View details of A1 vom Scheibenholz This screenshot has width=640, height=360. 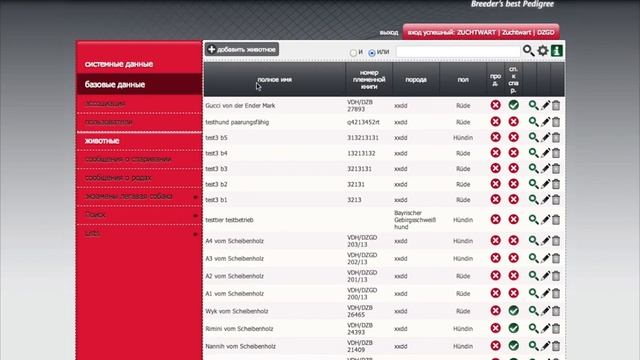(533, 293)
